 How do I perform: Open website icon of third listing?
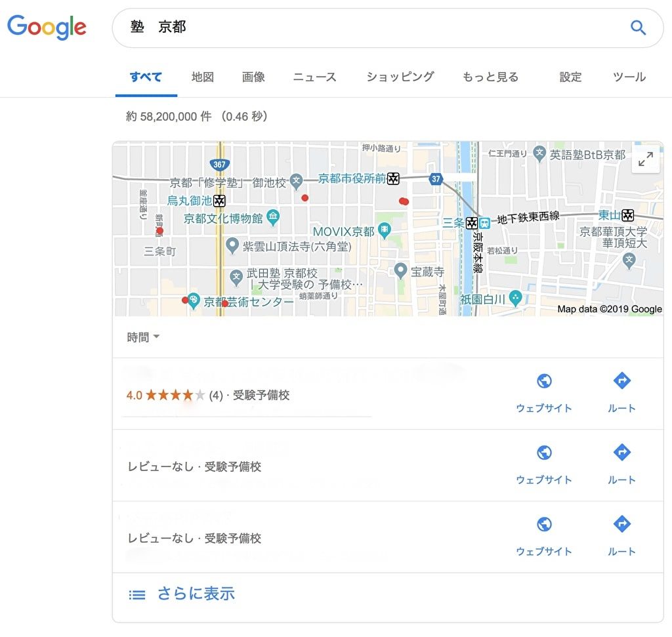tap(543, 525)
